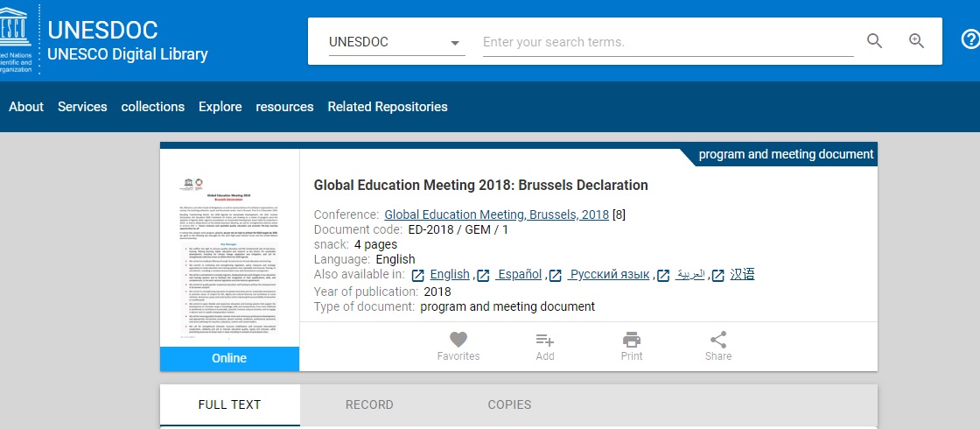The width and height of the screenshot is (980, 429).
Task: Click external link icon beside Arabic link
Action: point(663,275)
